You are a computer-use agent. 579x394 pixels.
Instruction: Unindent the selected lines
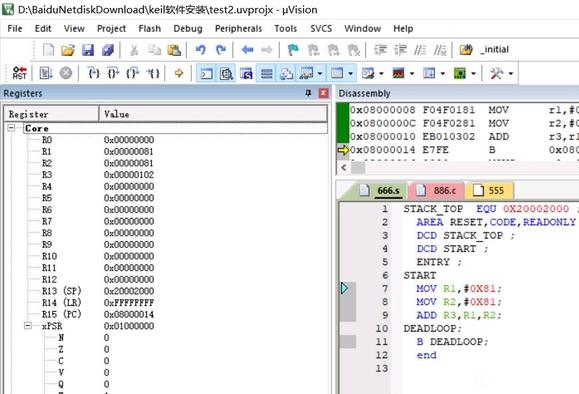click(x=400, y=50)
